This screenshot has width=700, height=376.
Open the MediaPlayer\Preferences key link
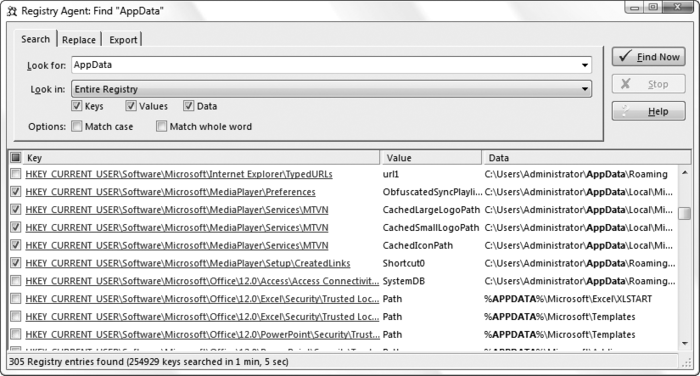click(x=171, y=192)
